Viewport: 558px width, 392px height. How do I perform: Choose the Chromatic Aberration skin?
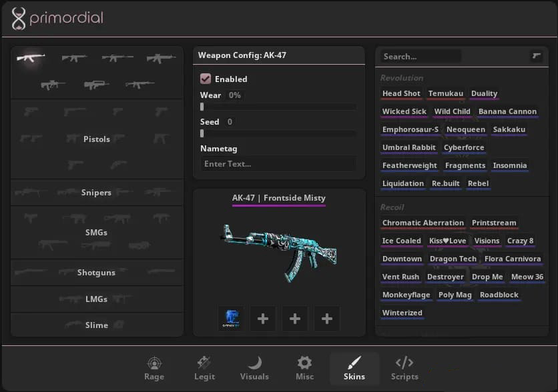pyautogui.click(x=423, y=223)
